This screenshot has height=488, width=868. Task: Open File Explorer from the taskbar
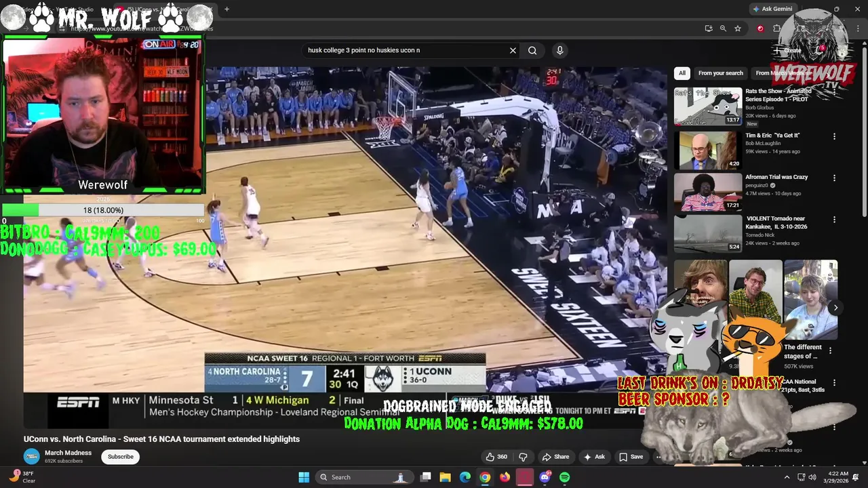(445, 477)
